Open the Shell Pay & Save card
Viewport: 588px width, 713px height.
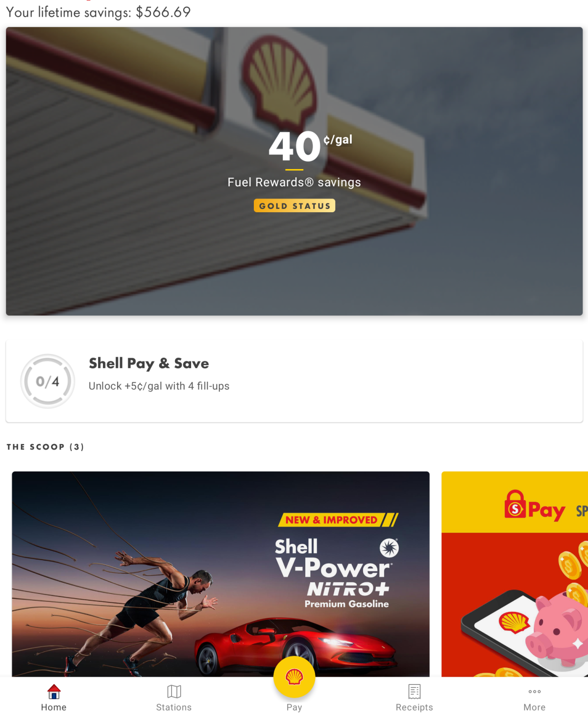[294, 381]
